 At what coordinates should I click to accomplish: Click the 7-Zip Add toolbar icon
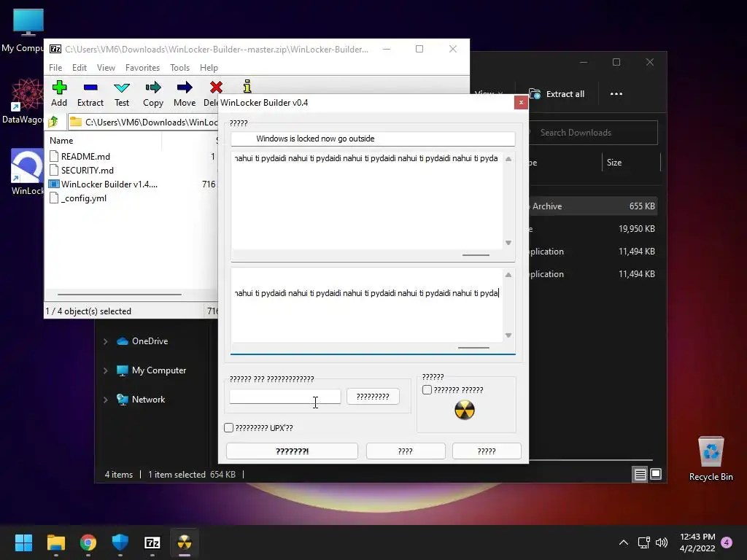click(59, 87)
